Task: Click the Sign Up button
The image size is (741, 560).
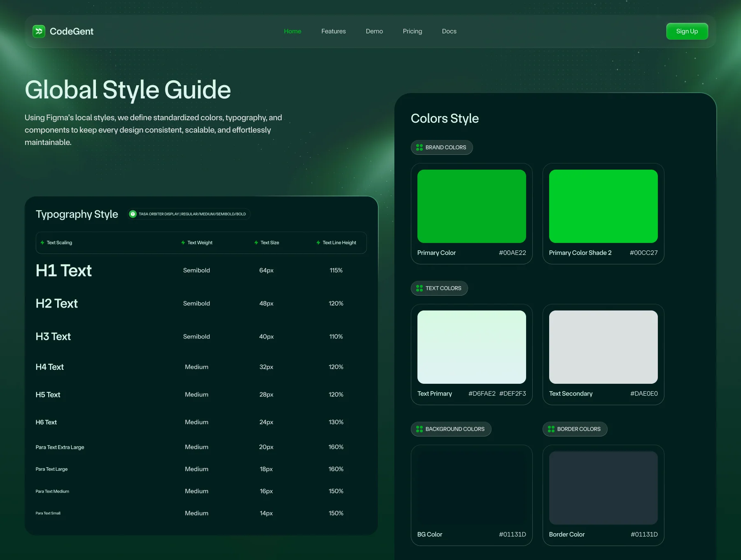Action: point(687,31)
